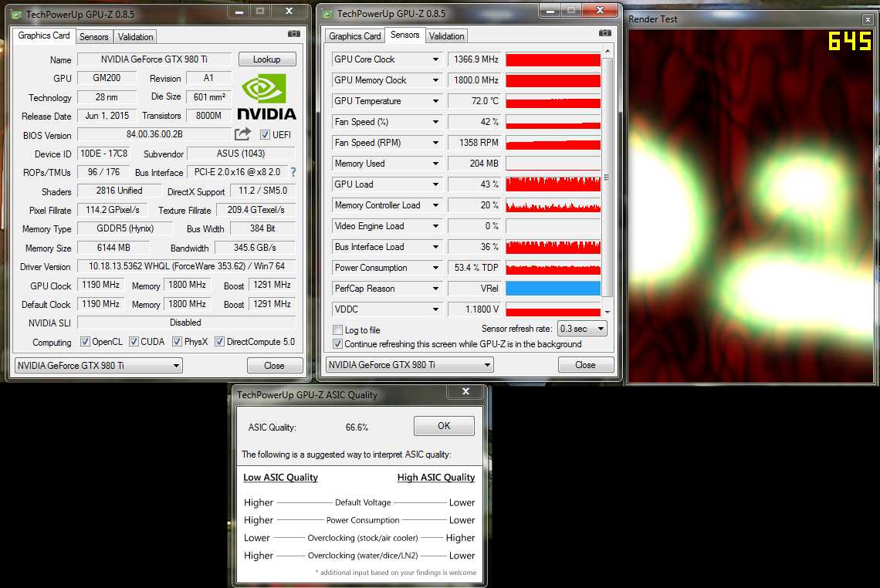Open the GPU Temperature sensor dropdown
This screenshot has height=588, width=880.
coord(435,101)
